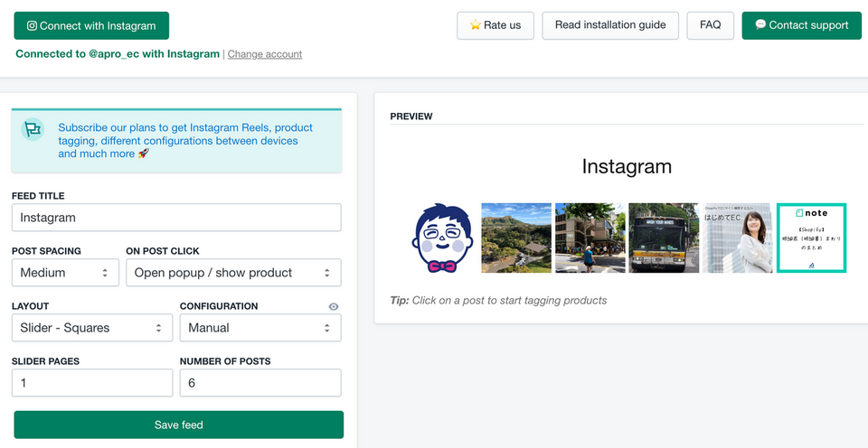
Task: Click the tip about tagging products
Action: point(498,301)
